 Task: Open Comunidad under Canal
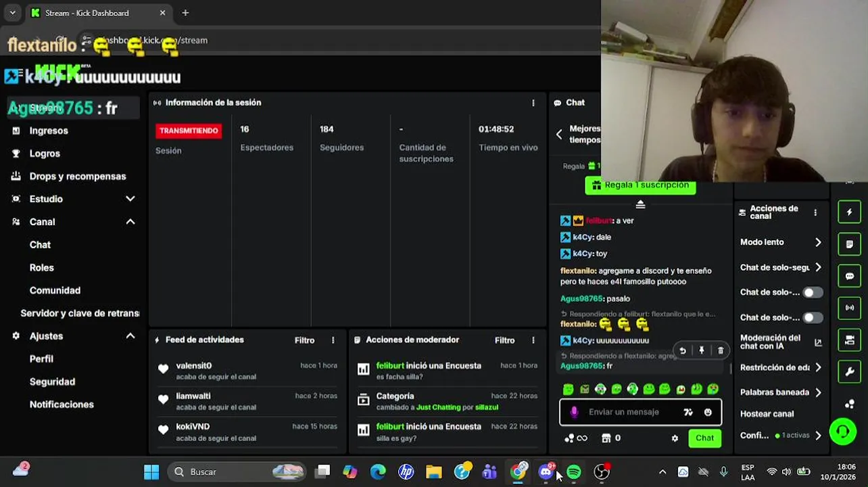coord(55,290)
